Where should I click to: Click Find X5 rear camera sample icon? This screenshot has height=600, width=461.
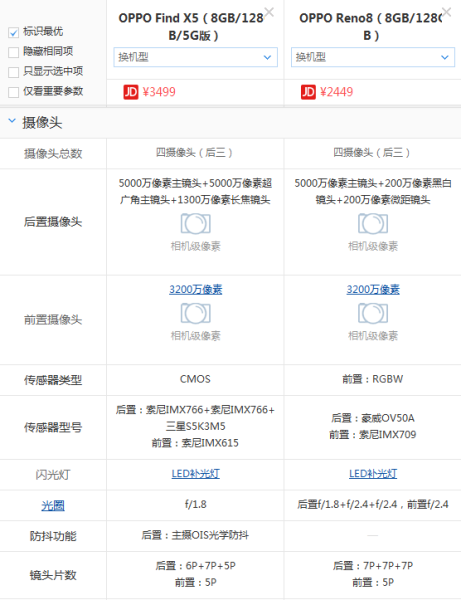click(195, 223)
